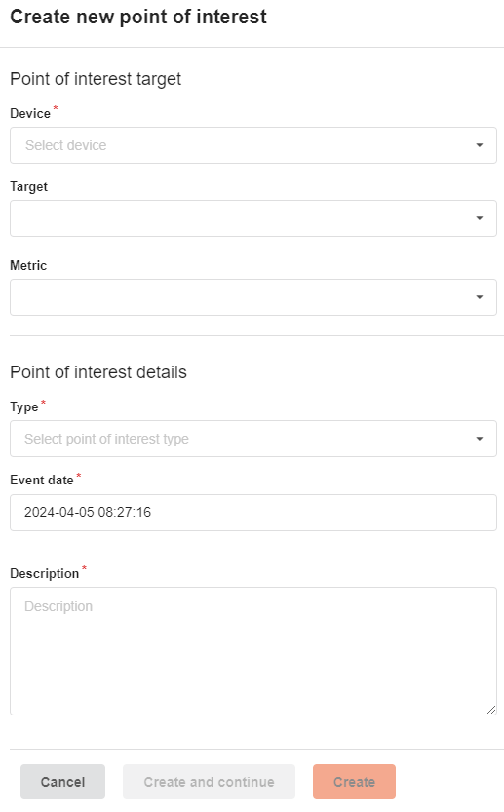
Task: Click the Type field label
Action: [23, 407]
